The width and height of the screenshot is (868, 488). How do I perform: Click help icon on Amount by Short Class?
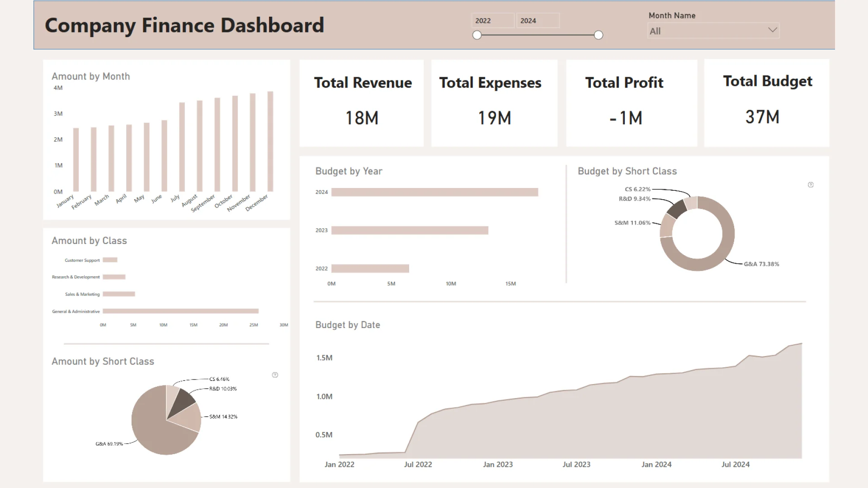click(x=275, y=375)
